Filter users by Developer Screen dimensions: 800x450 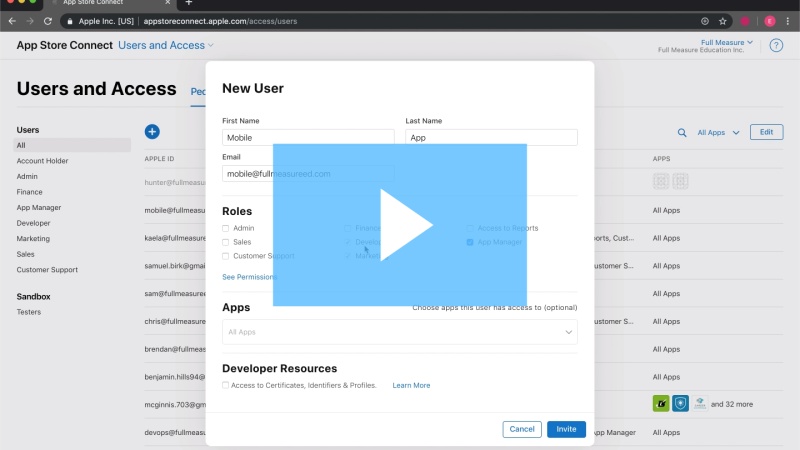click(x=33, y=223)
